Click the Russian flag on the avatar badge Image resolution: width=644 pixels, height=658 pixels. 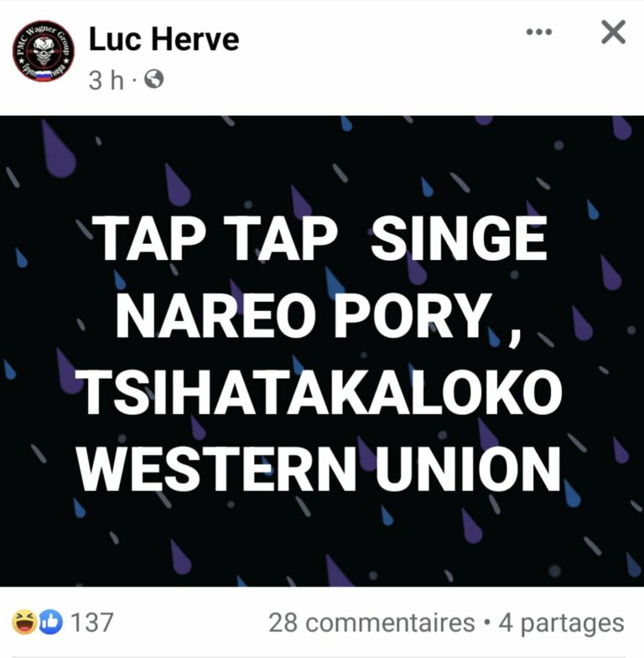click(44, 75)
